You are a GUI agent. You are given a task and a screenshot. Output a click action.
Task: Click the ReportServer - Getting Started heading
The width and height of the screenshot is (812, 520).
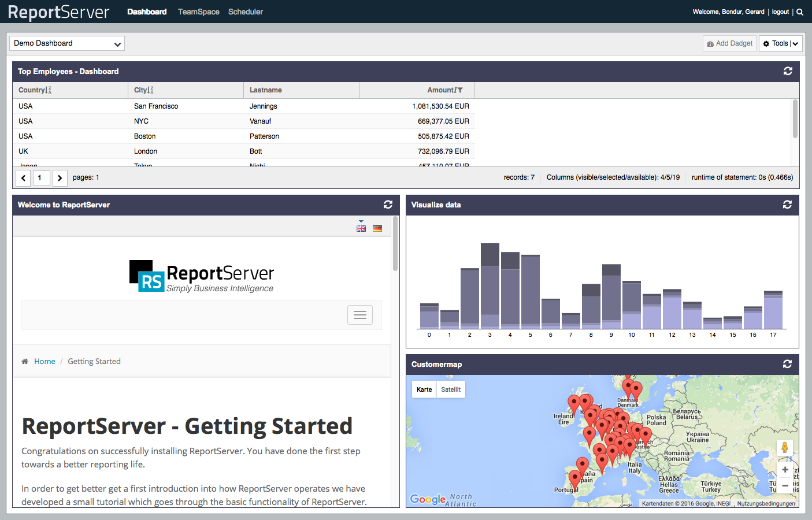187,426
